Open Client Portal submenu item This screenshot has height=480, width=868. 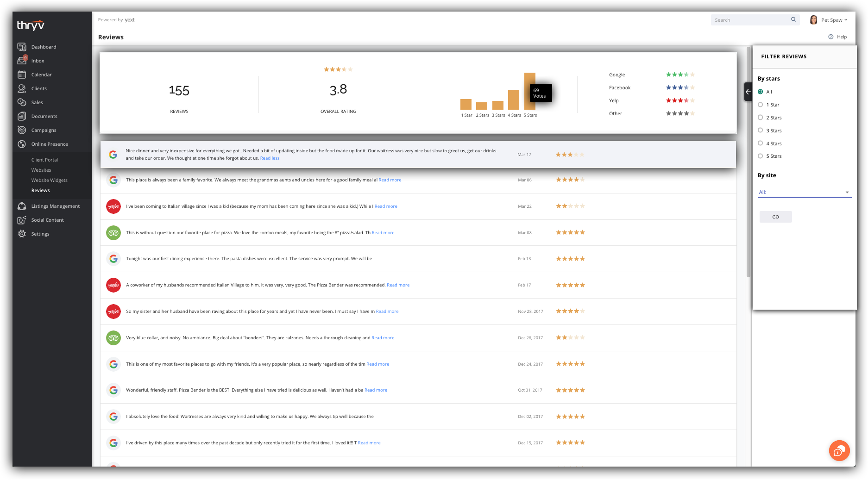click(44, 160)
